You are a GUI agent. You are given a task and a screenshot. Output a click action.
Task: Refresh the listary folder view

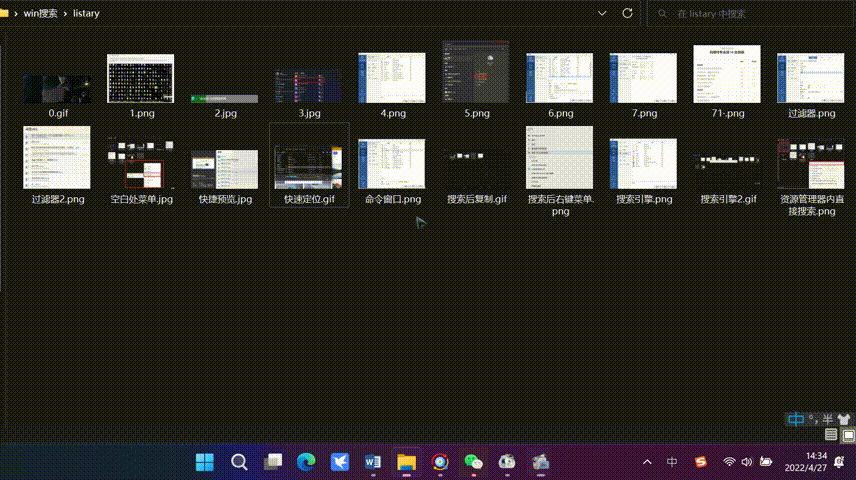628,14
